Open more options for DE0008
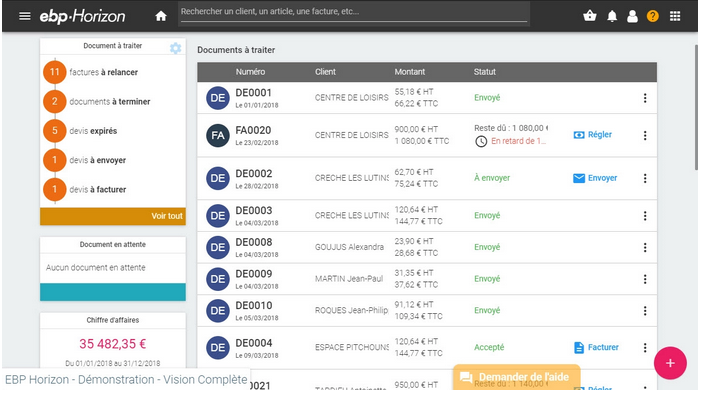 coord(645,248)
